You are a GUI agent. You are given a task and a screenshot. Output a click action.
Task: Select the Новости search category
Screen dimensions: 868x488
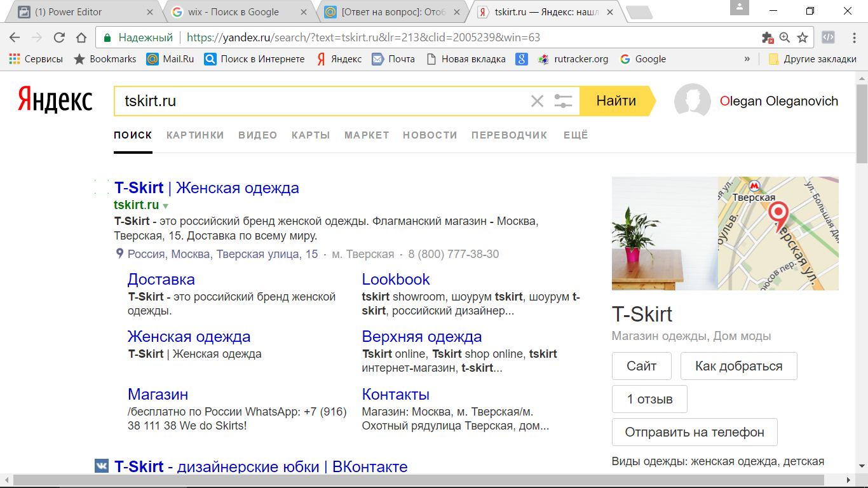coord(430,135)
